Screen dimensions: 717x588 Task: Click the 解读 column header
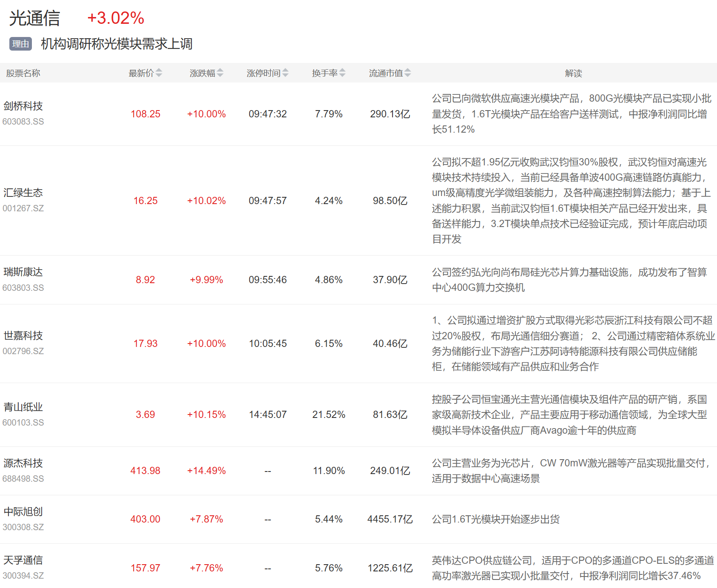coord(573,73)
